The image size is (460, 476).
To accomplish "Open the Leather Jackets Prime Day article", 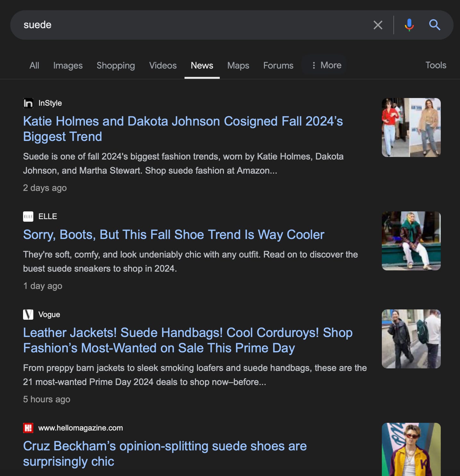I will 188,340.
